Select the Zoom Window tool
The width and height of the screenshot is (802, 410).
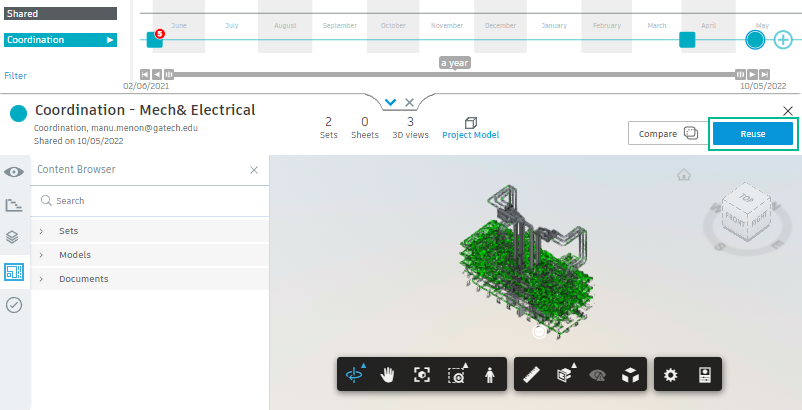[456, 375]
